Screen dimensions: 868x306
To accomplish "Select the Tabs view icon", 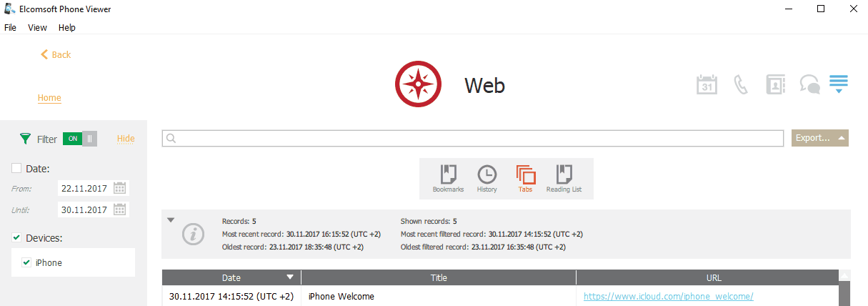I will pyautogui.click(x=525, y=178).
